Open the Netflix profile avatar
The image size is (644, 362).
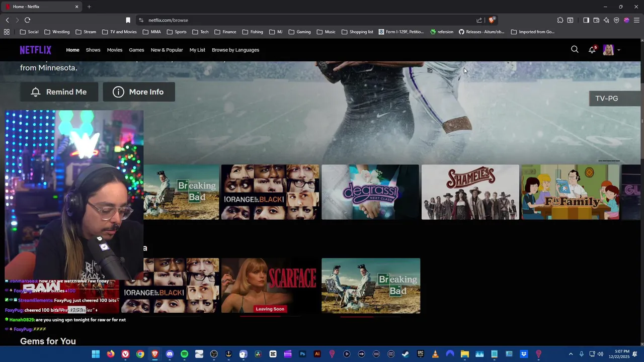pos(608,50)
